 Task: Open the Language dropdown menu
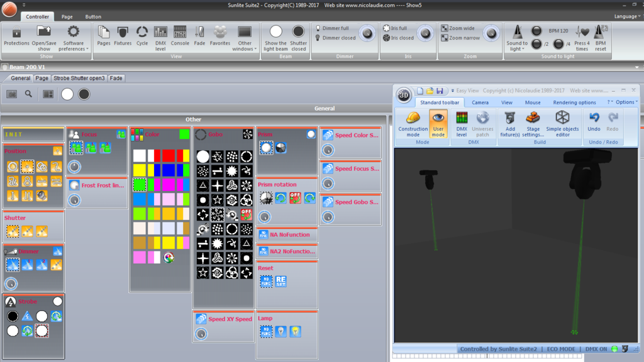tap(627, 16)
